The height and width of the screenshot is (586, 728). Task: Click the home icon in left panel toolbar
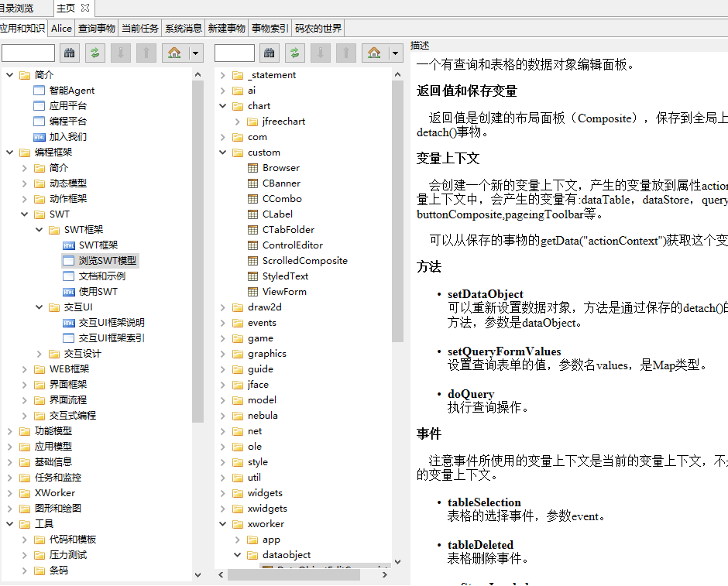174,53
